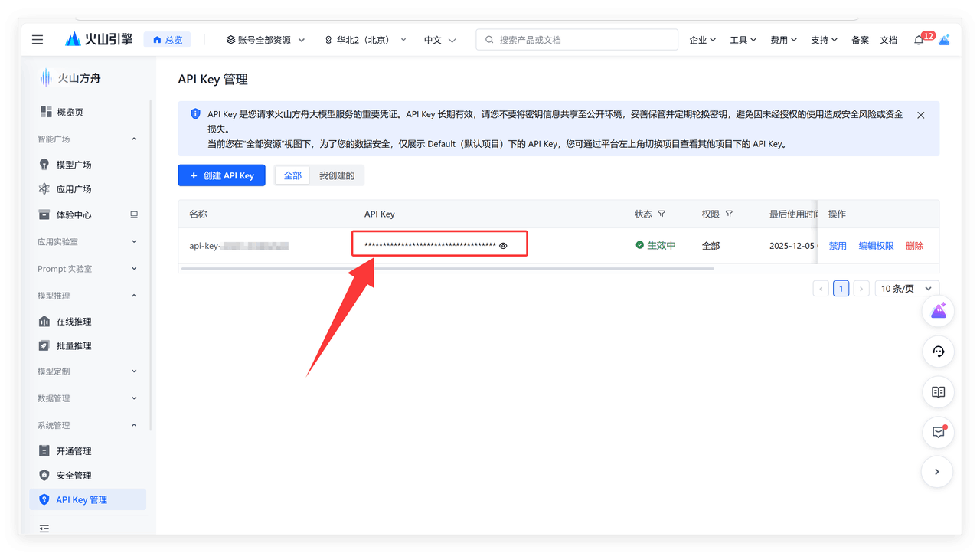Open 备案 in the top navigation
The width and height of the screenshot is (980, 553).
(x=861, y=40)
